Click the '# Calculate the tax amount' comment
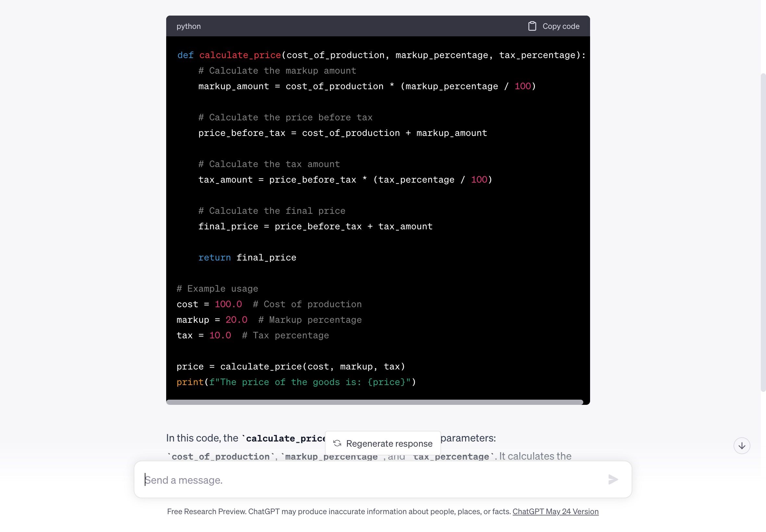Viewport: 766px width, 532px height. 269,164
